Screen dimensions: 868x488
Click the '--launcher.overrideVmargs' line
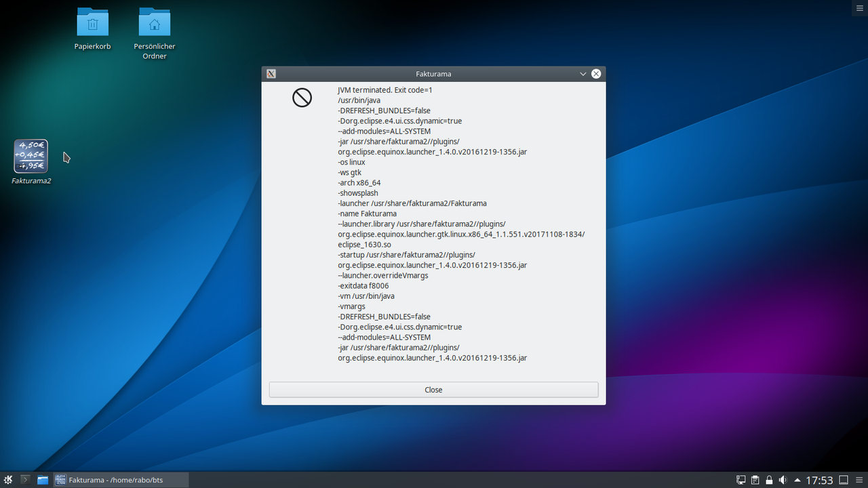(x=383, y=275)
